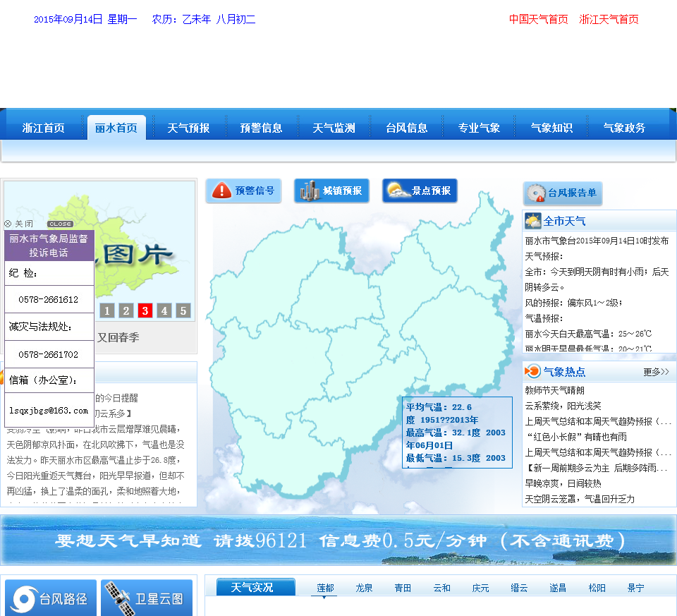
Task: Follow the 浙江天气首页 link
Action: [x=609, y=20]
